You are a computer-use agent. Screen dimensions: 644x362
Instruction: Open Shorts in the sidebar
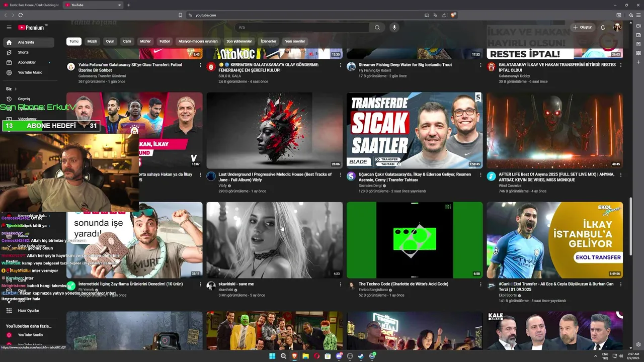coord(29,52)
